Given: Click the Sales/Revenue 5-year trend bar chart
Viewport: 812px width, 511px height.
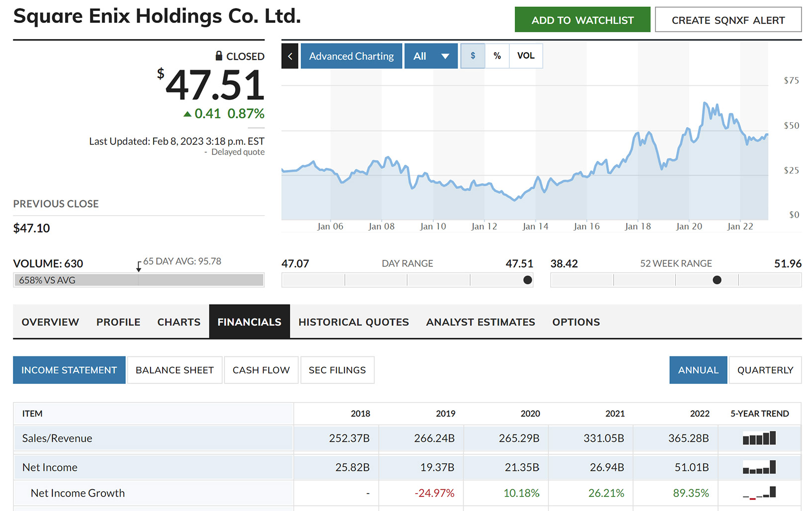Looking at the screenshot, I should tap(759, 438).
